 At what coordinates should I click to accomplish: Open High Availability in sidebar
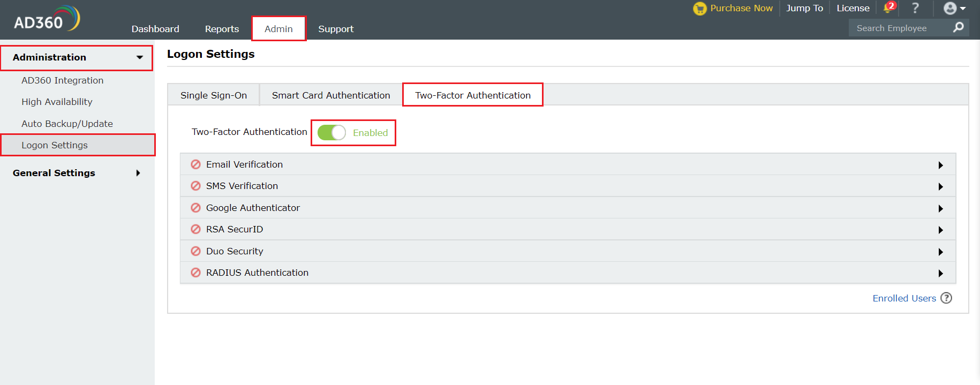click(x=57, y=102)
